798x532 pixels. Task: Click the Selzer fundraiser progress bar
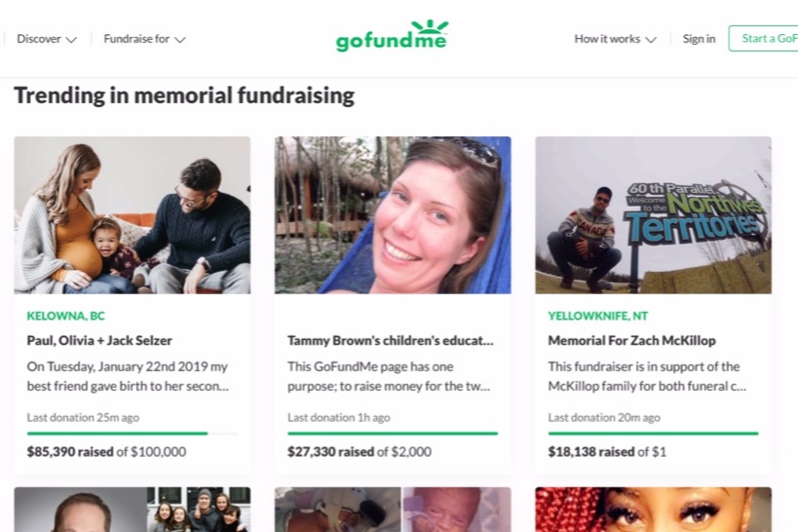[x=133, y=434]
